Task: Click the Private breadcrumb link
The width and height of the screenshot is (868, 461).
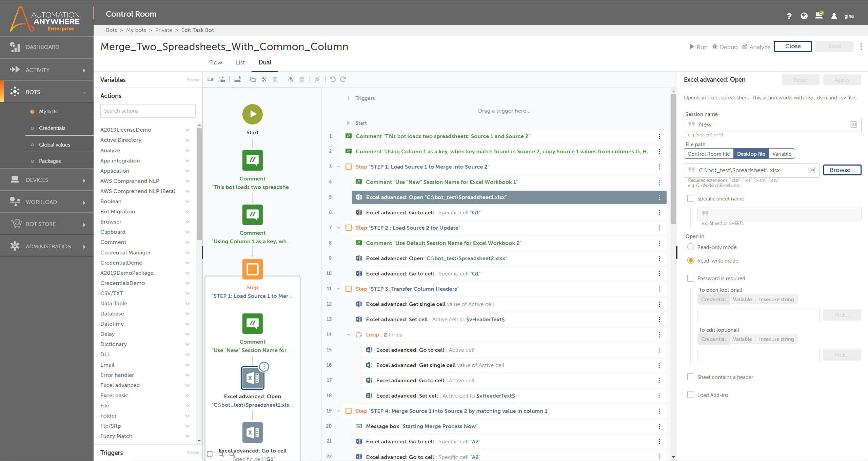Action: pos(163,30)
